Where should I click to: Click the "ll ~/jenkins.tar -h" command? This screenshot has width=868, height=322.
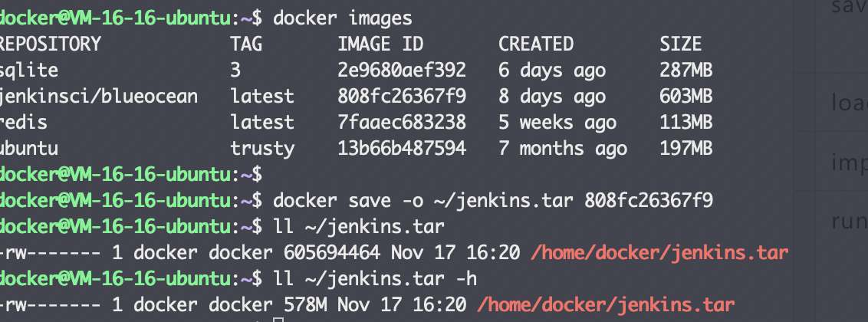point(375,279)
